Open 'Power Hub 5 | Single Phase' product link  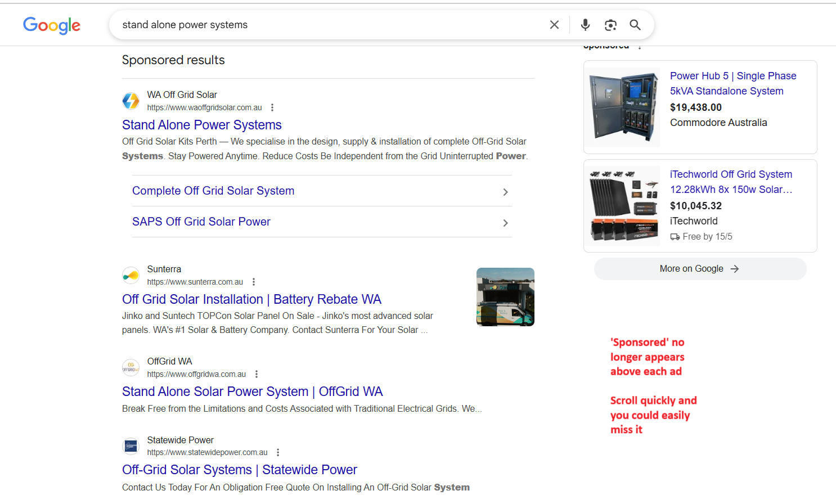(733, 83)
